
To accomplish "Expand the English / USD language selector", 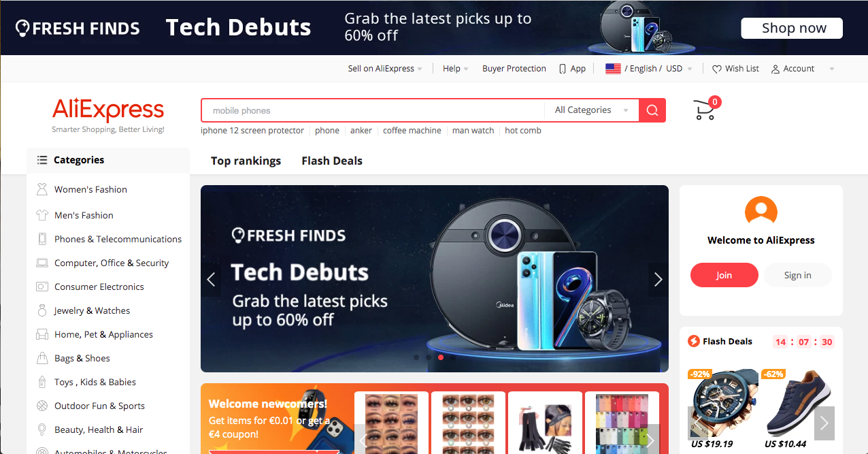I will tap(649, 69).
